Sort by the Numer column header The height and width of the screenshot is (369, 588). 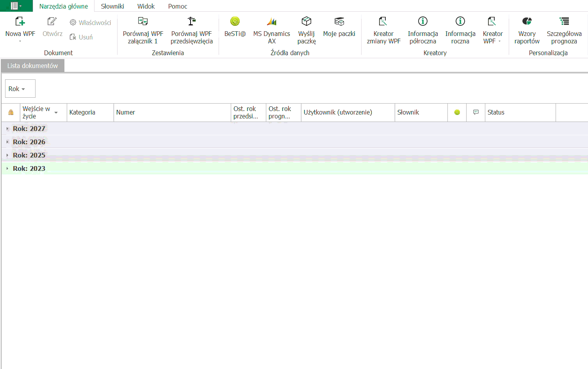pyautogui.click(x=172, y=113)
